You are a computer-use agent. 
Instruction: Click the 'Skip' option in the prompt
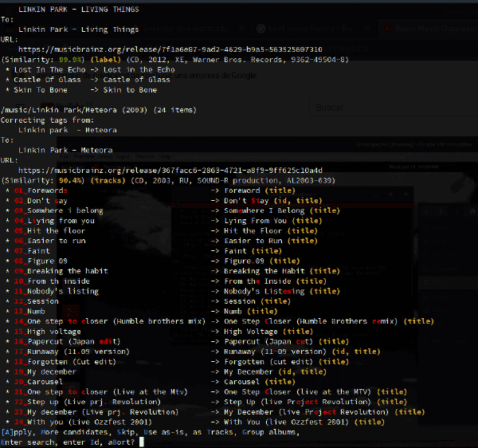click(126, 432)
